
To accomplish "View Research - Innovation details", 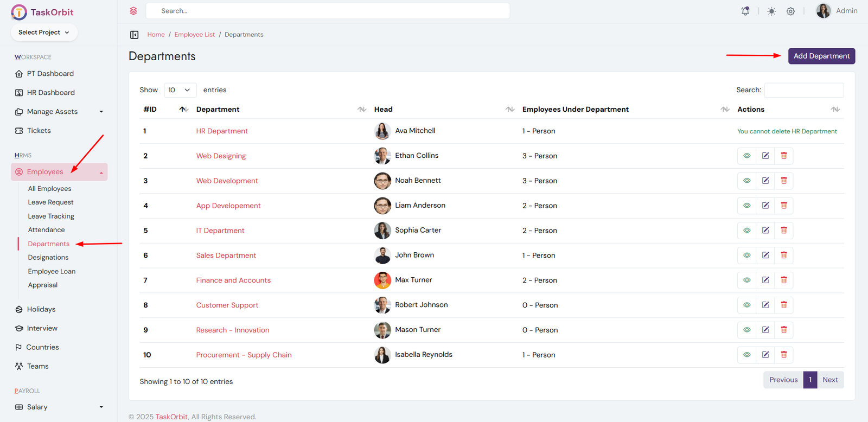I will tap(747, 330).
